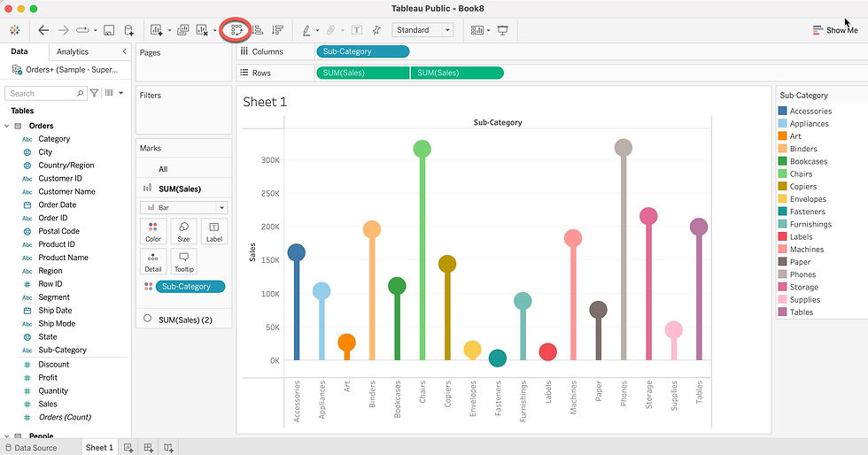Click the Fix Axes pin icon

(376, 30)
